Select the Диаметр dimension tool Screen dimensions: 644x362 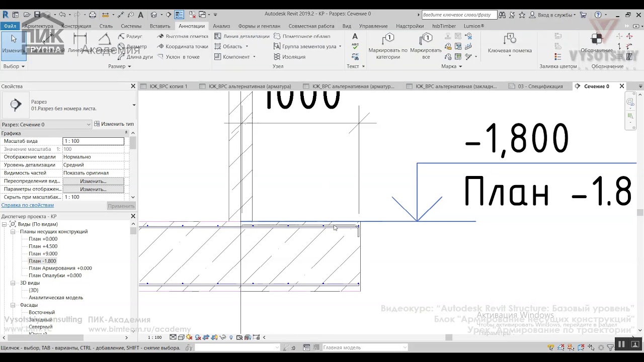[x=132, y=46]
